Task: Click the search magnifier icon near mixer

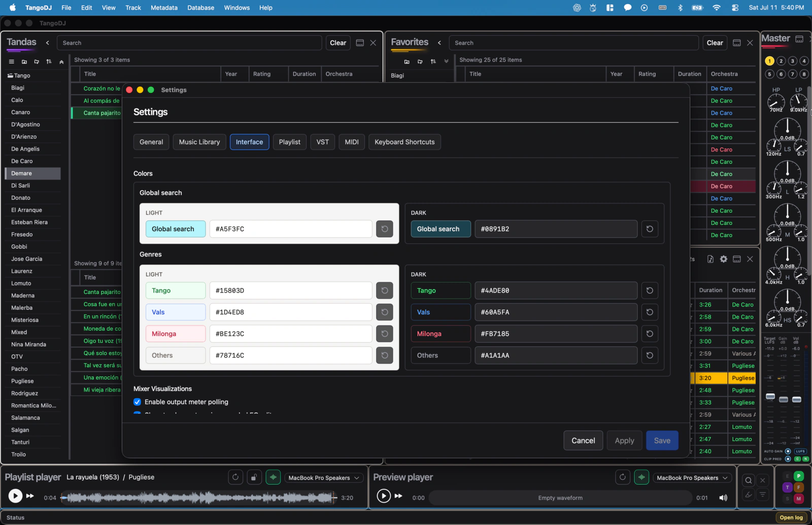Action: [x=749, y=480]
